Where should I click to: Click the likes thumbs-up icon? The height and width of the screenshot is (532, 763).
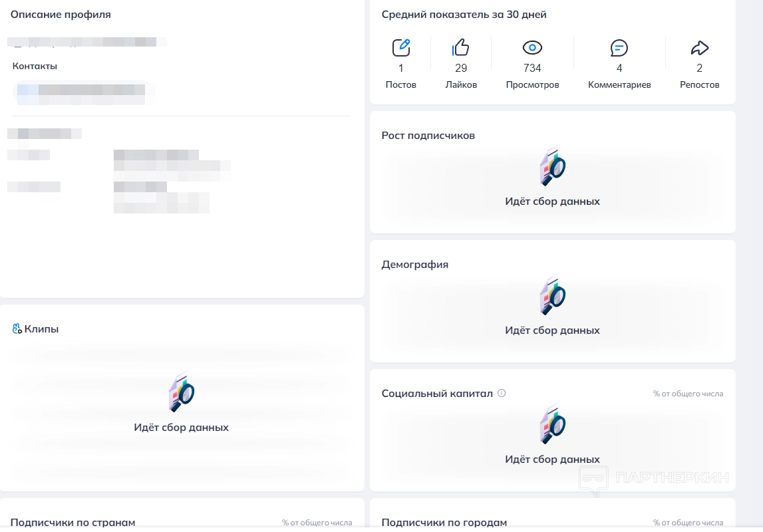pos(461,48)
